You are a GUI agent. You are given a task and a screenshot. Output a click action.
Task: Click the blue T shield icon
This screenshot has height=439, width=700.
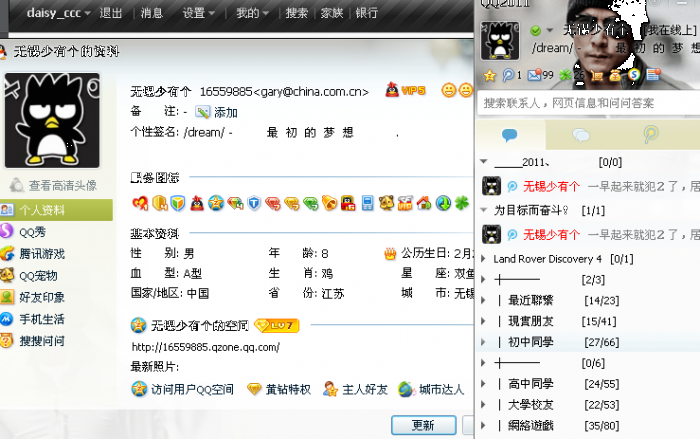tap(254, 203)
